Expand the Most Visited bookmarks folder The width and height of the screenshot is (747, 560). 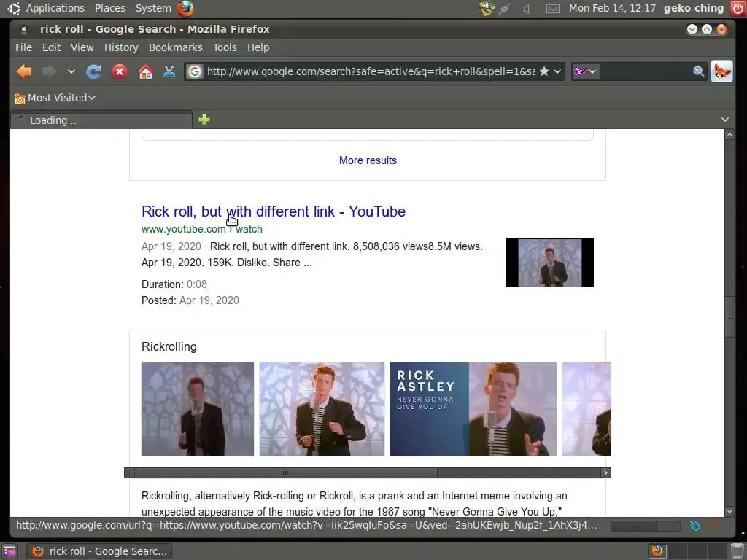(x=55, y=98)
